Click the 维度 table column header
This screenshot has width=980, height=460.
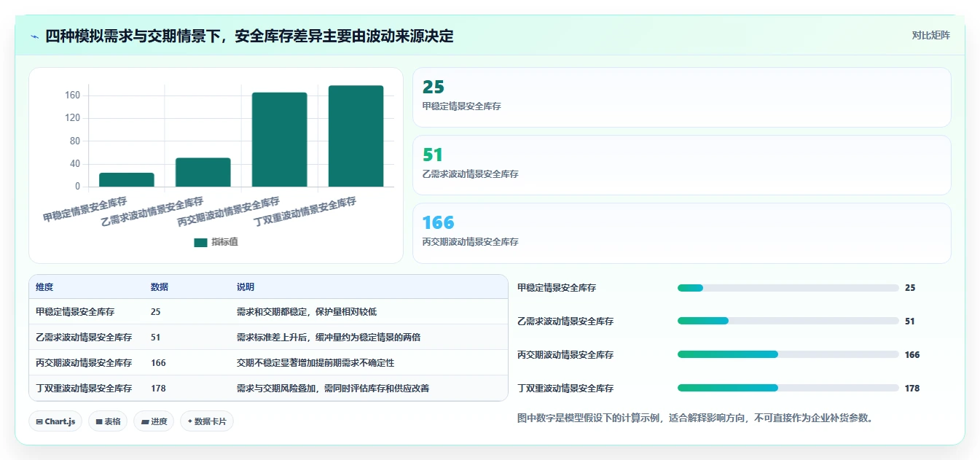(x=44, y=287)
